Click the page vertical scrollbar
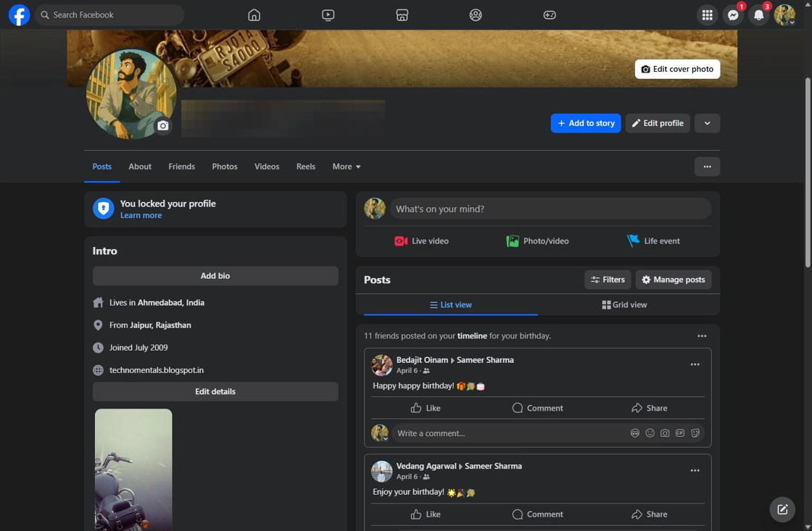The height and width of the screenshot is (531, 812). pyautogui.click(x=808, y=171)
